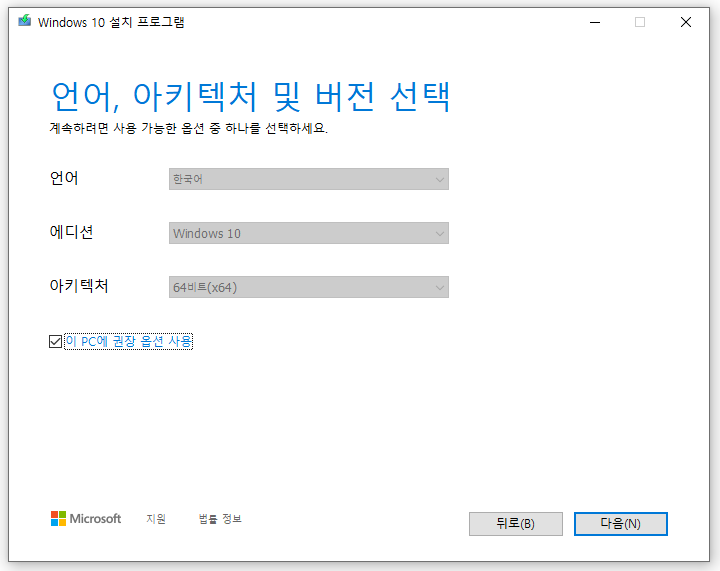Click the '계속하려면 사용 가능한 옵션' instruction text
Image resolution: width=720 pixels, height=571 pixels.
188,128
